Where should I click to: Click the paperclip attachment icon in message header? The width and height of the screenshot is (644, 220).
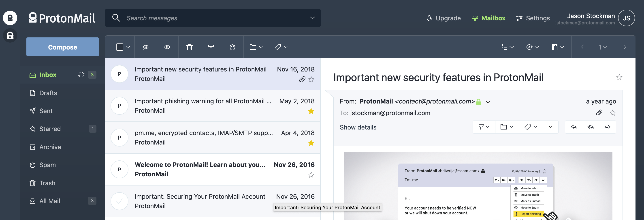(599, 113)
